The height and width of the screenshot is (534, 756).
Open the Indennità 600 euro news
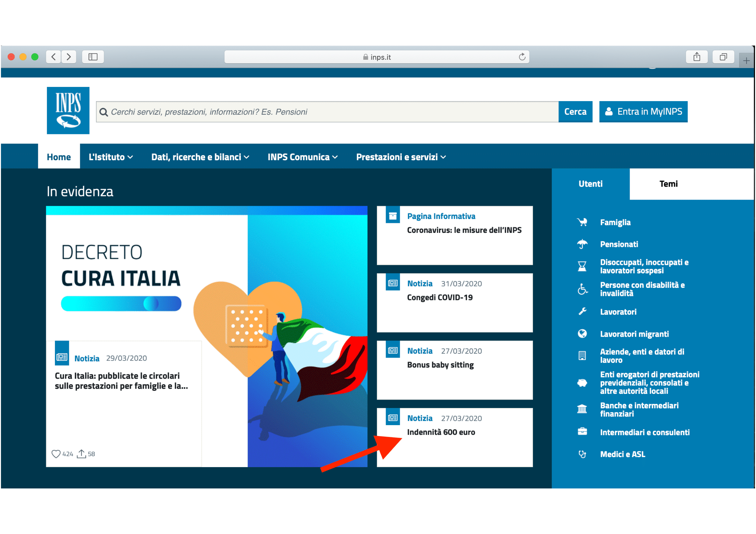coord(441,433)
